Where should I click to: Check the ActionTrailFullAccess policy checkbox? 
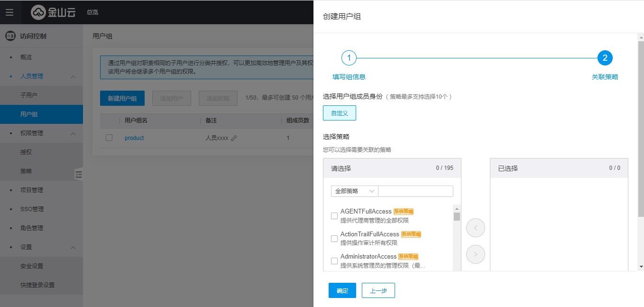coord(334,238)
